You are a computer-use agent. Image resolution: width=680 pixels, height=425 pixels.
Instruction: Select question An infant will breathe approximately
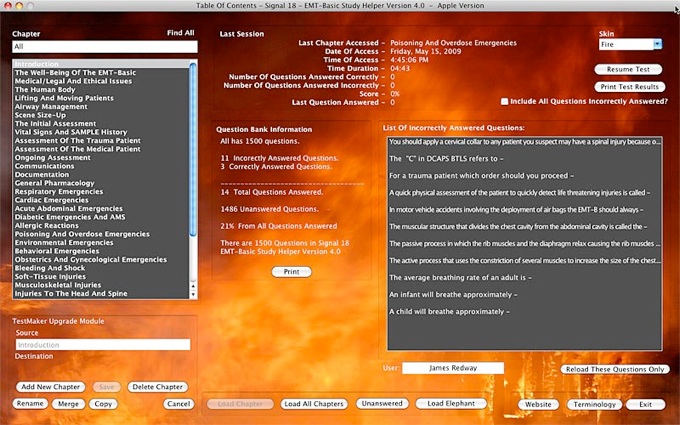(x=525, y=294)
